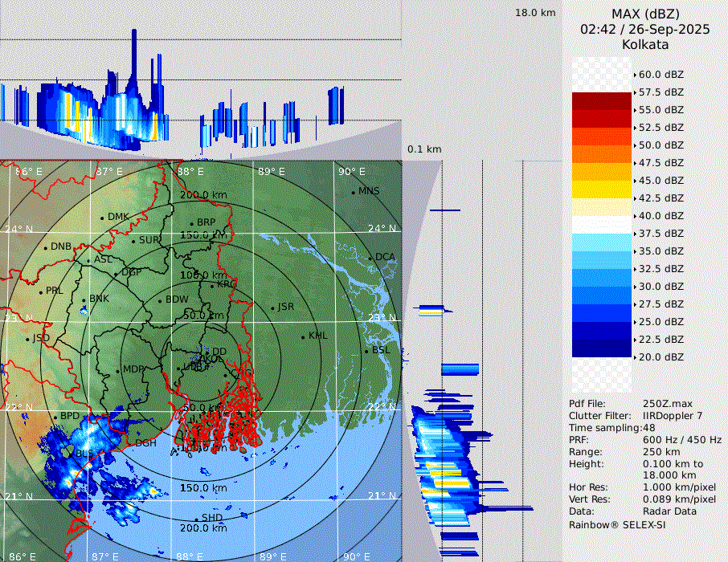
Task: Select the DMK station dot
Action: [x=102, y=218]
